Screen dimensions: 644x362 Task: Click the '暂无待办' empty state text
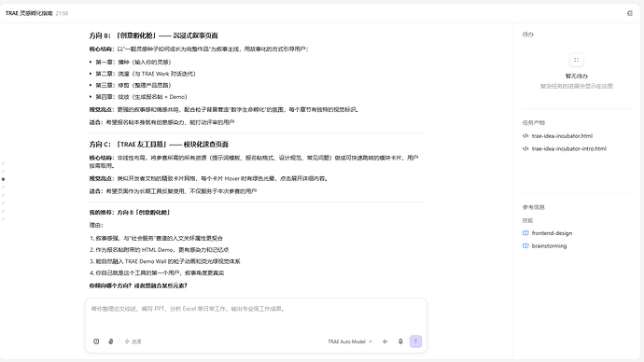(577, 76)
